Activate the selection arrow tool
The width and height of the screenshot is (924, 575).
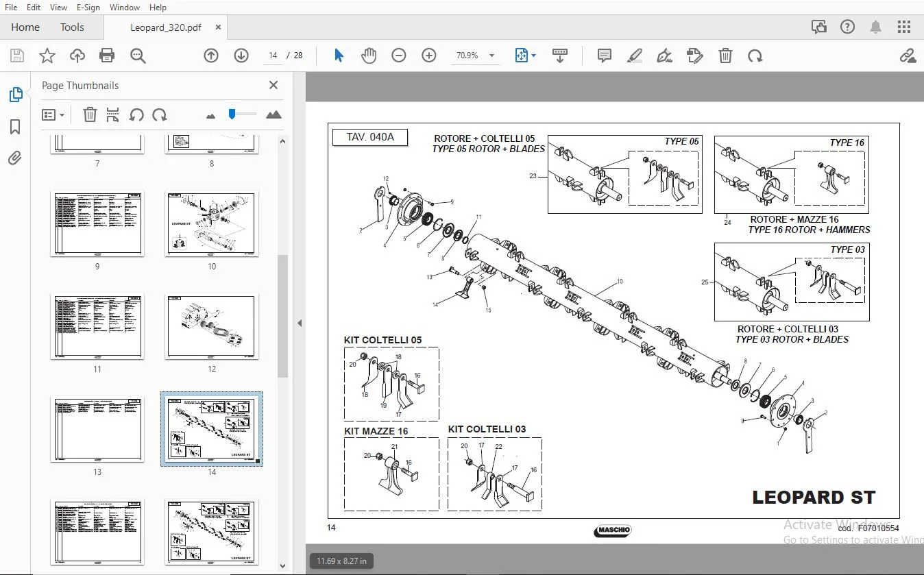point(339,56)
